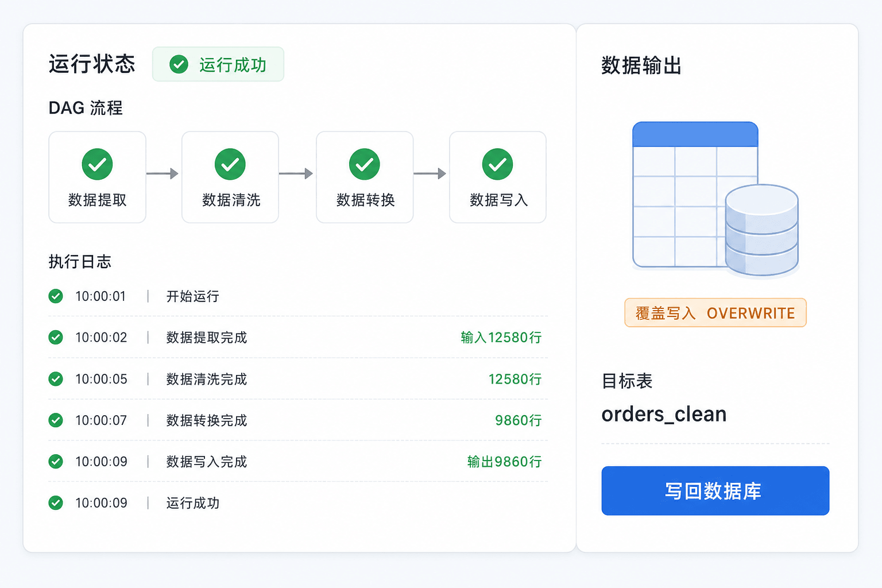Screen dimensions: 882x588
Task: Click the status icon of 10:00:07 log row
Action: tap(56, 420)
